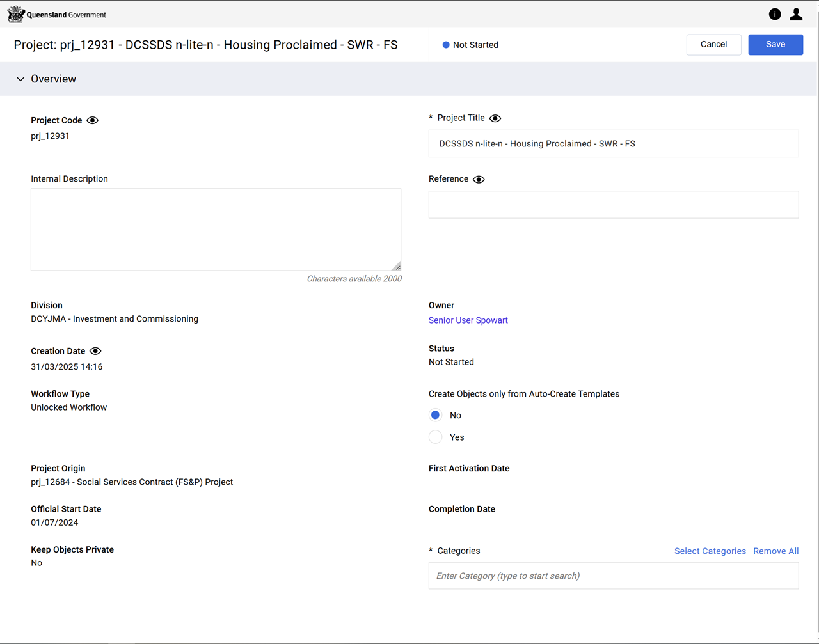Click the Select Categories link

pyautogui.click(x=710, y=551)
